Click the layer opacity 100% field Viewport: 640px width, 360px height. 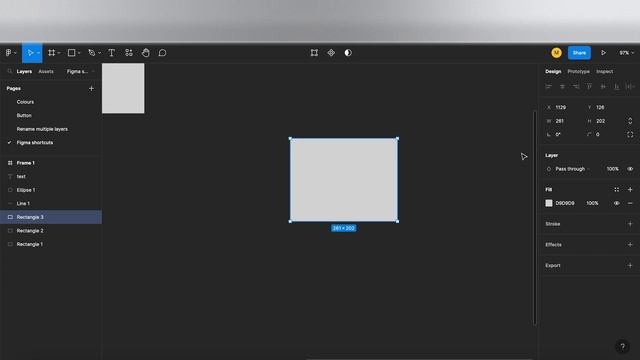[x=612, y=169]
